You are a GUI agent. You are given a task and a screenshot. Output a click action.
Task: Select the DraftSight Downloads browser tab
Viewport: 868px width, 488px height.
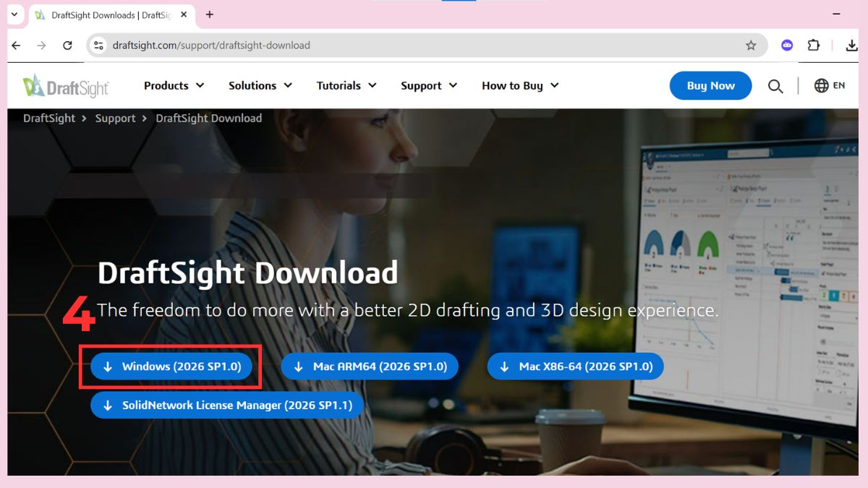(111, 14)
